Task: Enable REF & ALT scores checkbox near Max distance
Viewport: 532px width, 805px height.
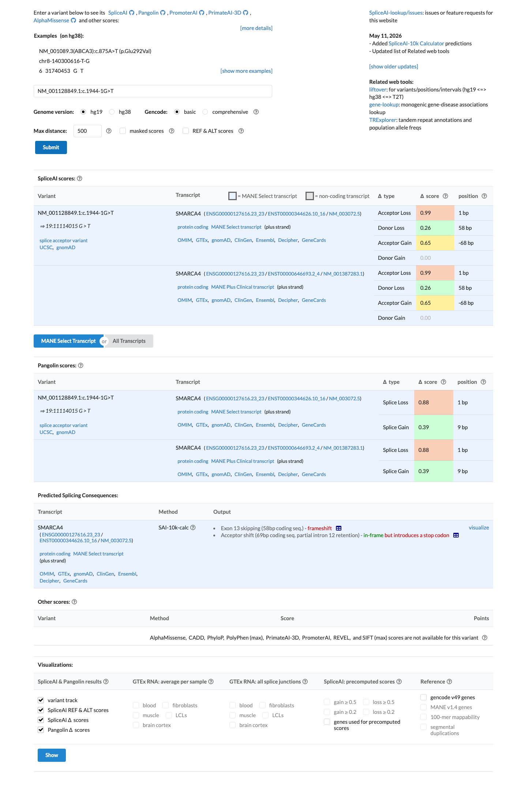Action: click(186, 131)
